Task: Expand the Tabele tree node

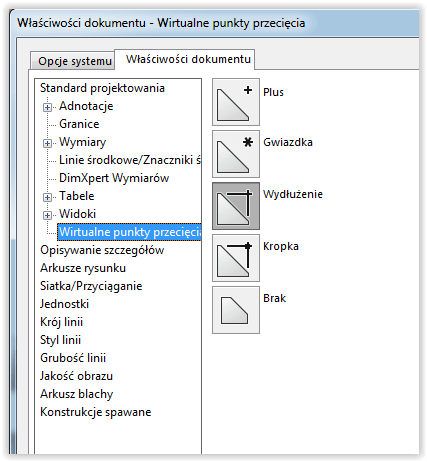Action: pyautogui.click(x=47, y=197)
